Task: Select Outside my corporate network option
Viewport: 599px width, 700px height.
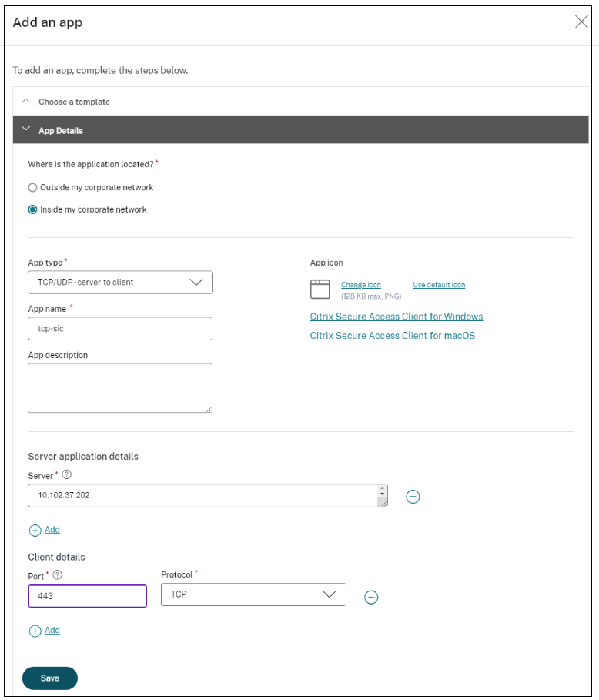Action: click(32, 187)
